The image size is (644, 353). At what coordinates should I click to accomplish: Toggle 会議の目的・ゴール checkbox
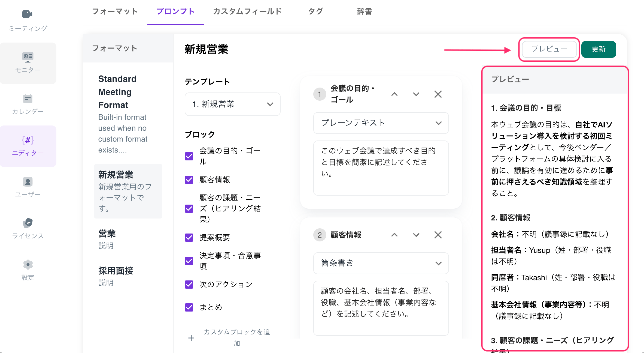click(x=189, y=156)
